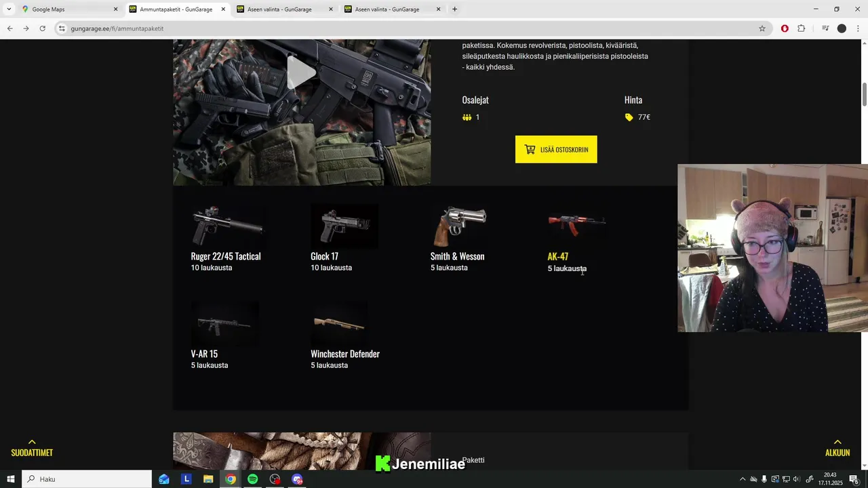
Task: Go forward in browser history
Action: (26, 28)
